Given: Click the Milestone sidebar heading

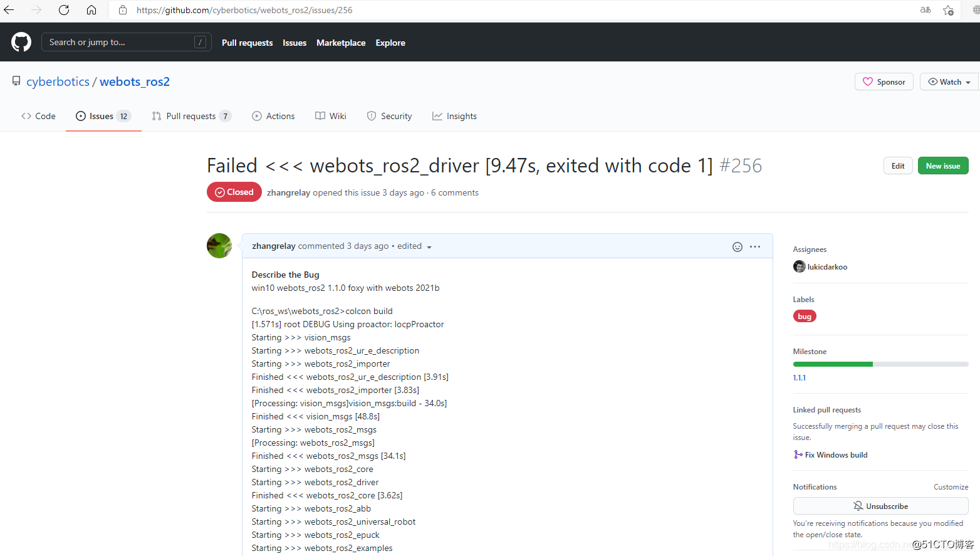Looking at the screenshot, I should (810, 351).
